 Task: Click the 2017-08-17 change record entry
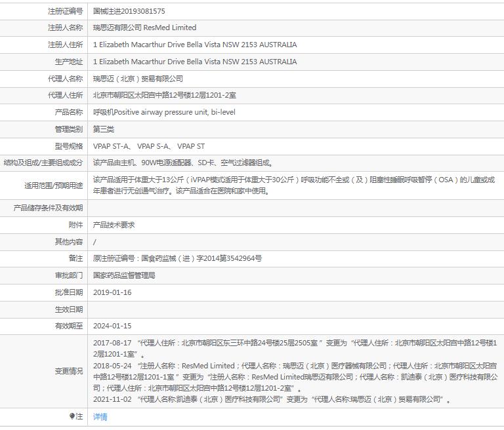tap(295, 349)
